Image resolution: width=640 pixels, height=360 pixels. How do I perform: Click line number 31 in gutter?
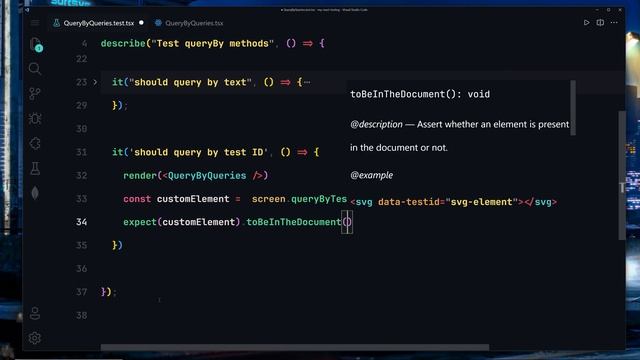click(x=81, y=152)
